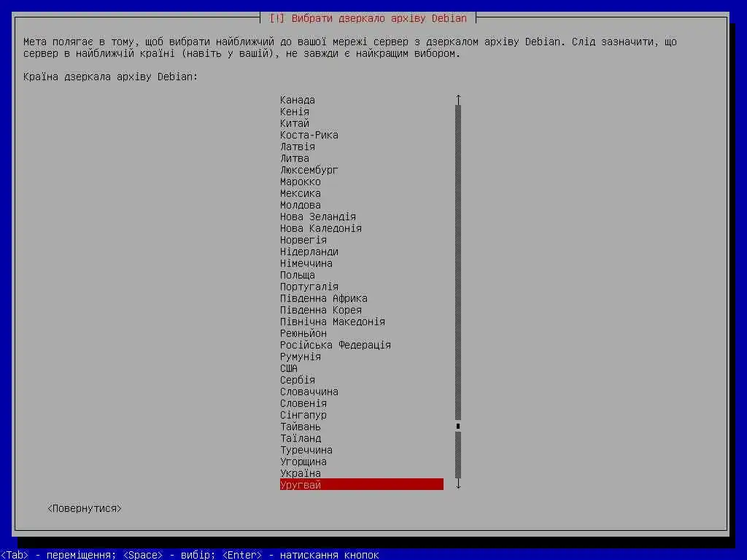Screen dimensions: 747x560
Task: Select Словаччина in the list
Action: 309,392
